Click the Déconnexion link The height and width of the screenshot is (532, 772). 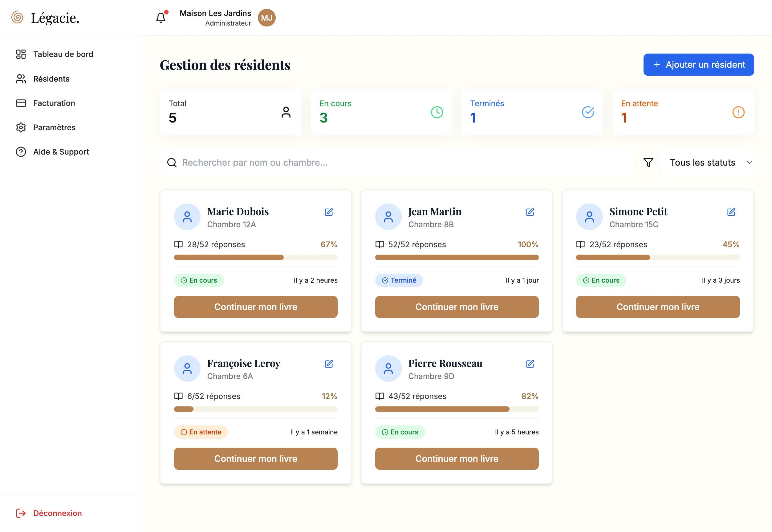57,513
